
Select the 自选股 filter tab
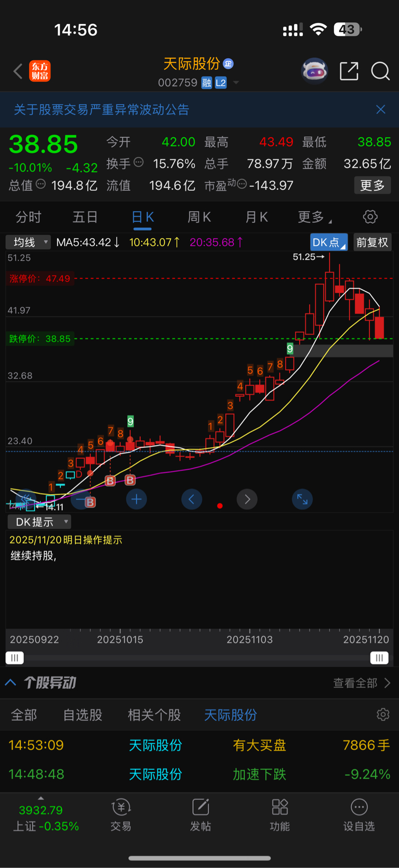83,715
